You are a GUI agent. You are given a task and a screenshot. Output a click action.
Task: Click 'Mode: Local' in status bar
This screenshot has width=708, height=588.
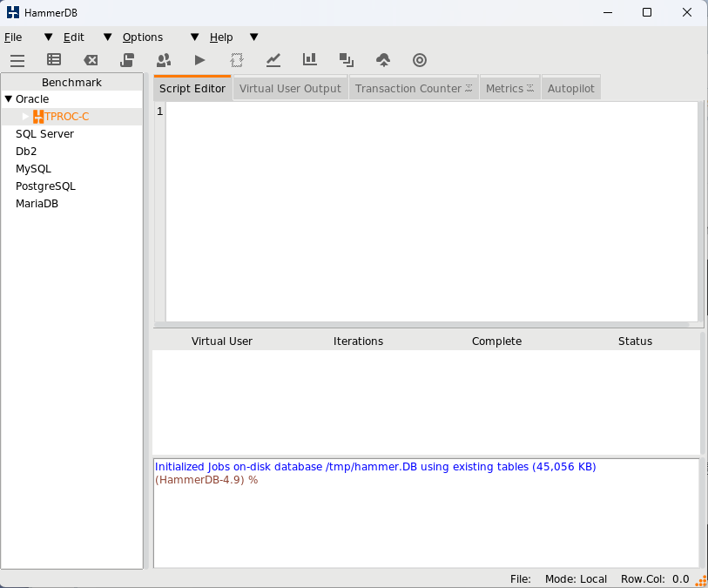pyautogui.click(x=576, y=579)
